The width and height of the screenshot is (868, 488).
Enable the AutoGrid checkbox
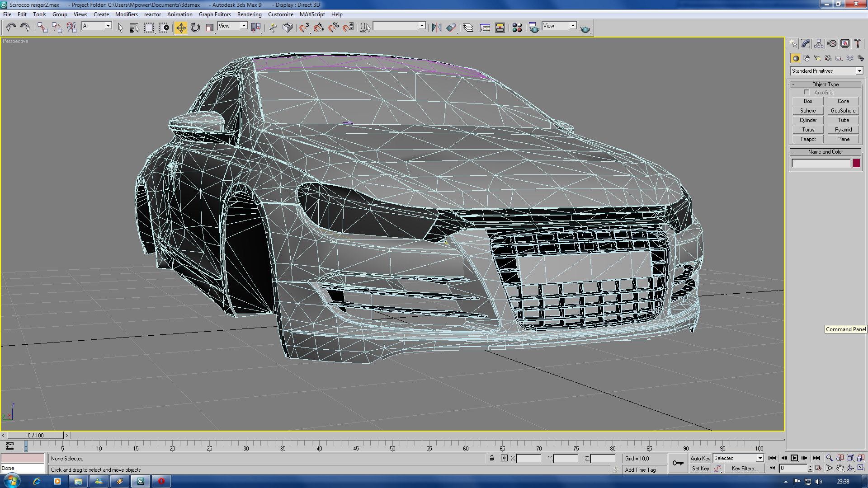pyautogui.click(x=807, y=92)
